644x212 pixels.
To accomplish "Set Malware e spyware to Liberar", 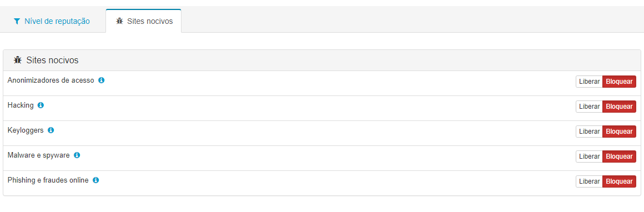I will [589, 157].
